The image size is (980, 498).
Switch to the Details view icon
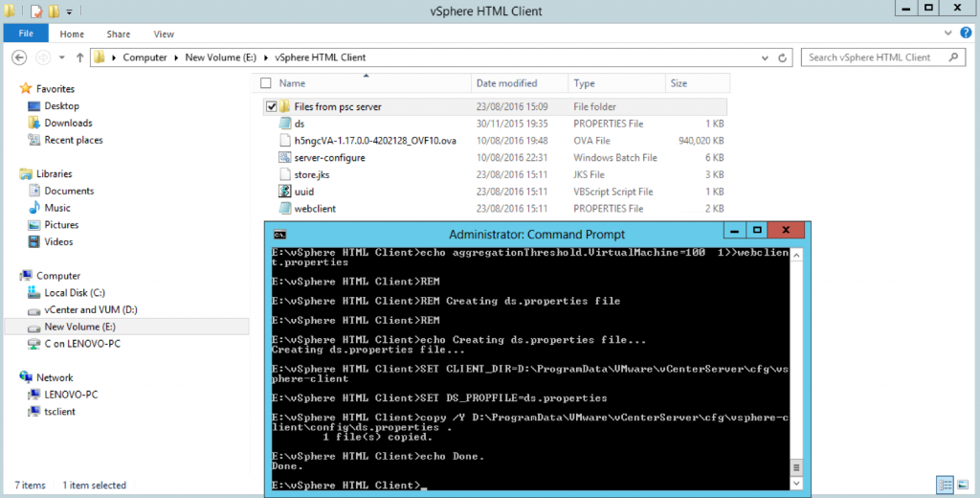coord(945,485)
